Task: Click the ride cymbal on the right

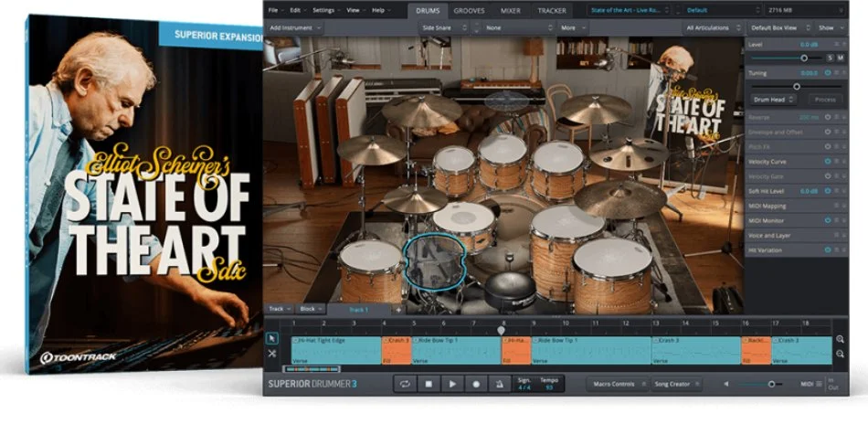Action: [x=619, y=199]
